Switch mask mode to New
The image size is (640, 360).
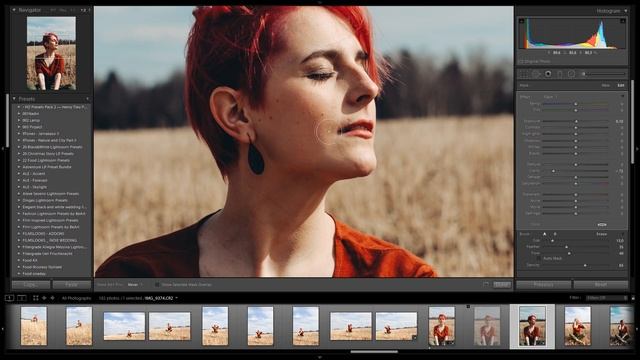point(606,85)
